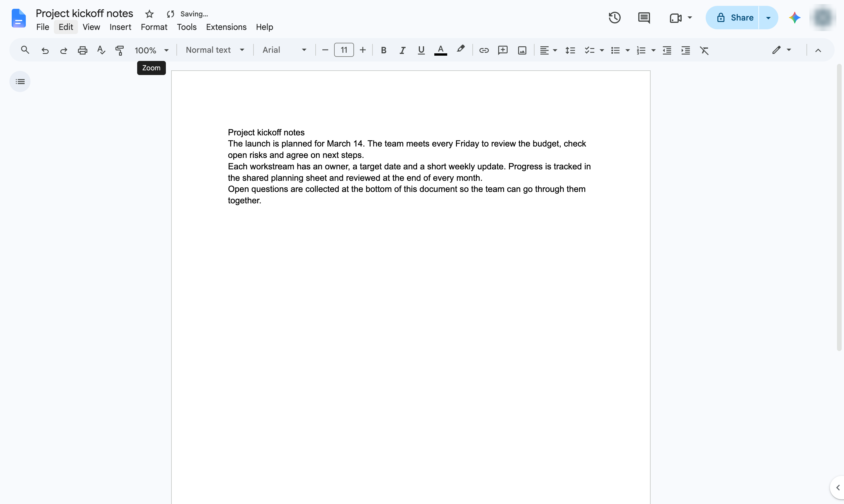Open version history clock icon

click(615, 18)
